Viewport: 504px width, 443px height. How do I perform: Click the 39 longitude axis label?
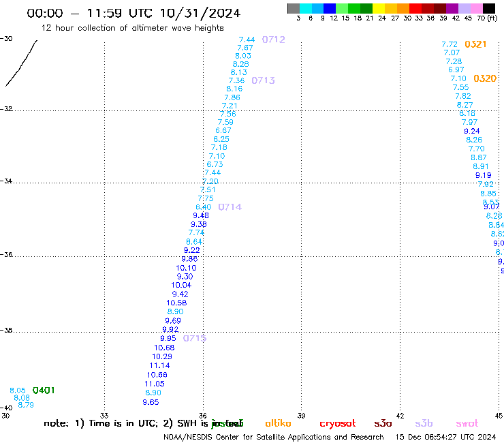[x=301, y=416]
